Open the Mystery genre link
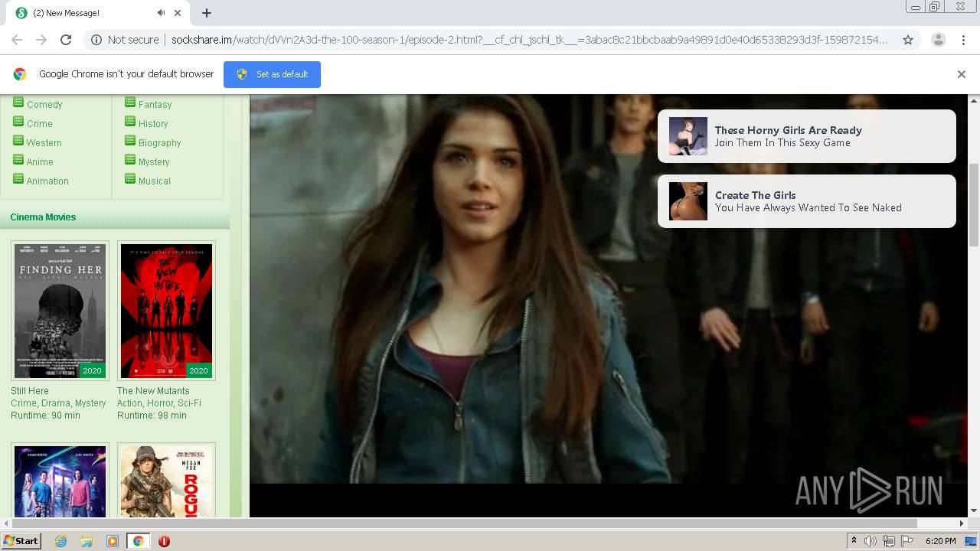 (154, 162)
